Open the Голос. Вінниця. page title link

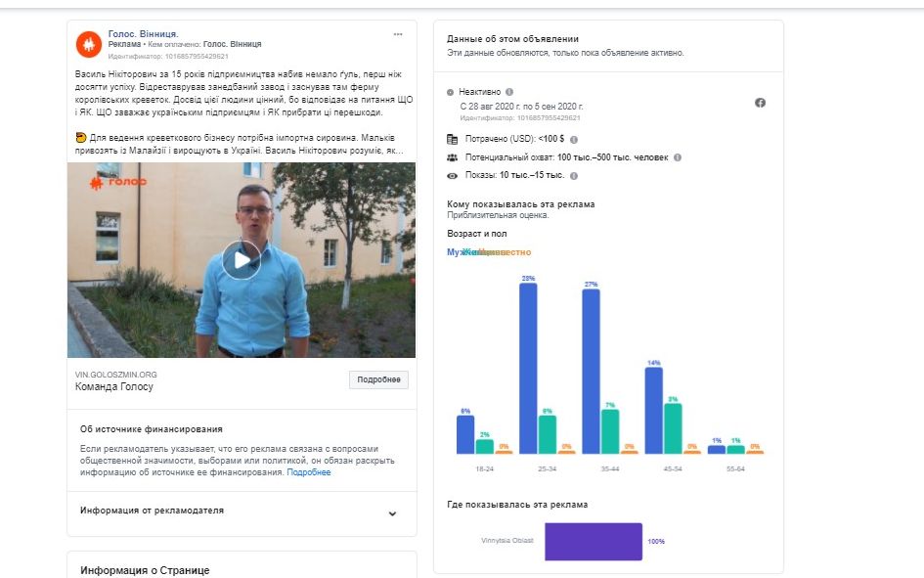[x=143, y=33]
